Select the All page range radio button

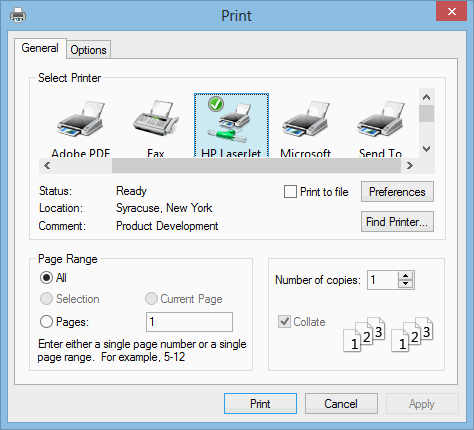click(46, 277)
